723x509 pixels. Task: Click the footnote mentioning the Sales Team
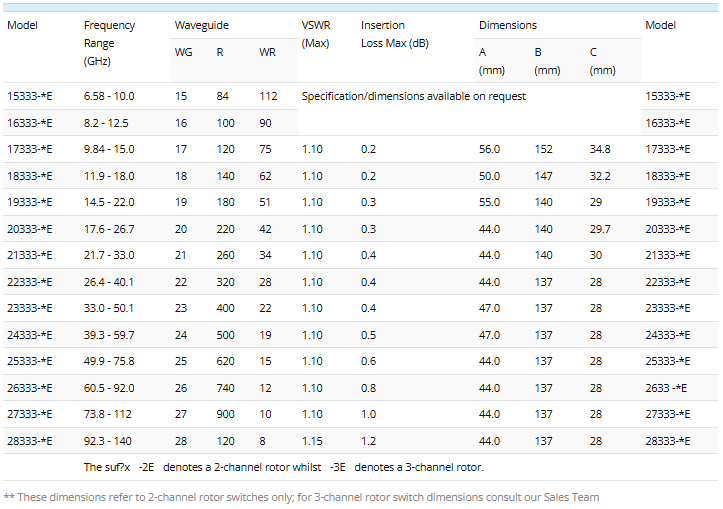(x=301, y=496)
